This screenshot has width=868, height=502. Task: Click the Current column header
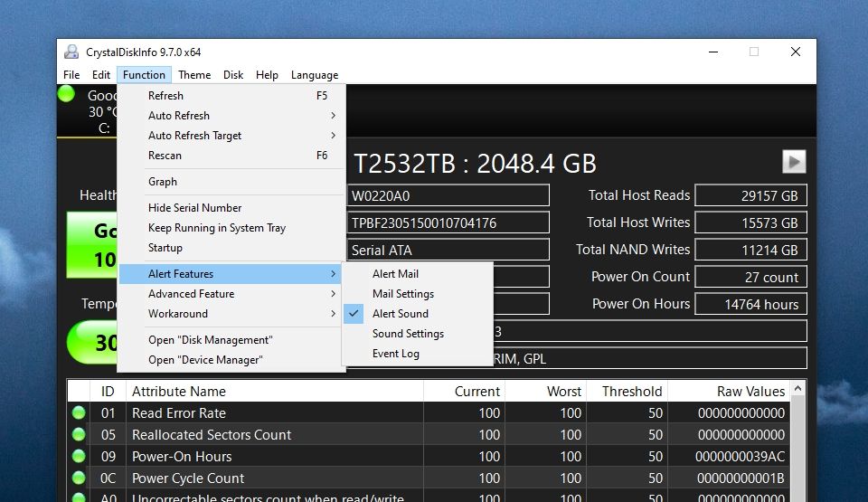click(465, 391)
